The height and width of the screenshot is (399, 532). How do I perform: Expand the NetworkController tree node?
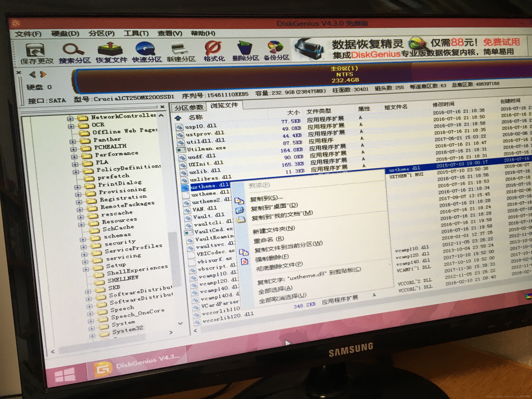click(70, 119)
